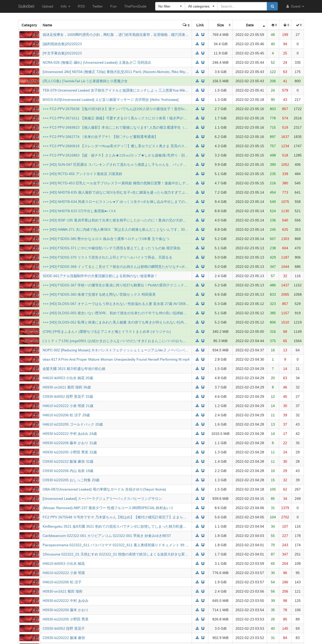Viewport: 322px width, 644px height.
Task: Download torrent file for okax-817 row
Action: 197,359
